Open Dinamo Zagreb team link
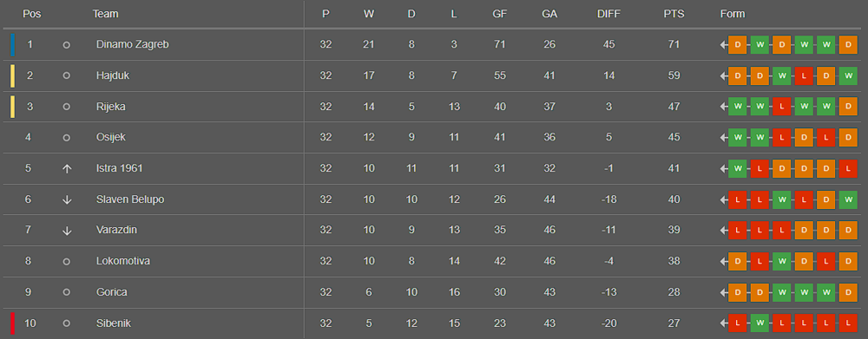 (x=132, y=44)
